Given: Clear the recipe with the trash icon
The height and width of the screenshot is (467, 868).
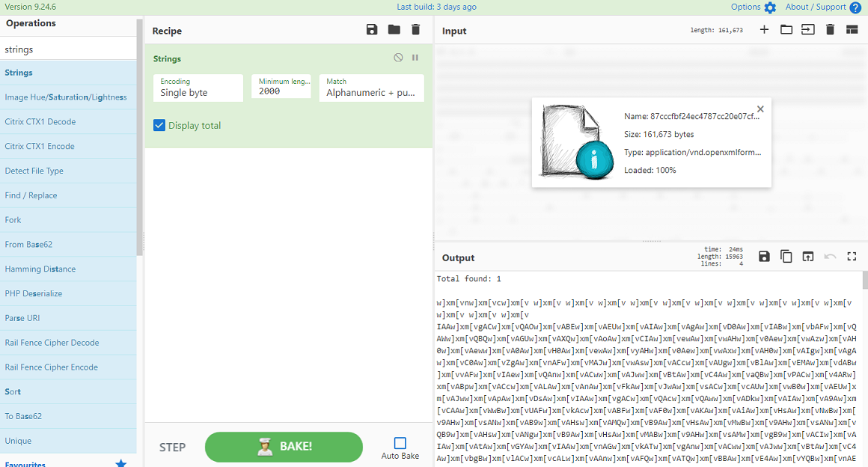Looking at the screenshot, I should tap(416, 30).
